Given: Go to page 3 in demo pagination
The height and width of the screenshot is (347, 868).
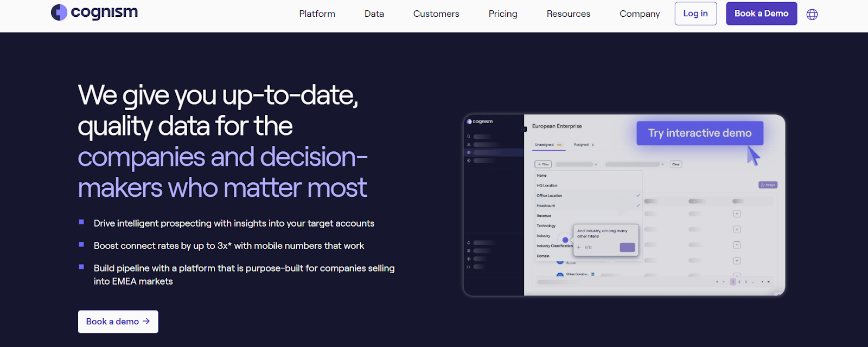Looking at the screenshot, I should [x=746, y=282].
